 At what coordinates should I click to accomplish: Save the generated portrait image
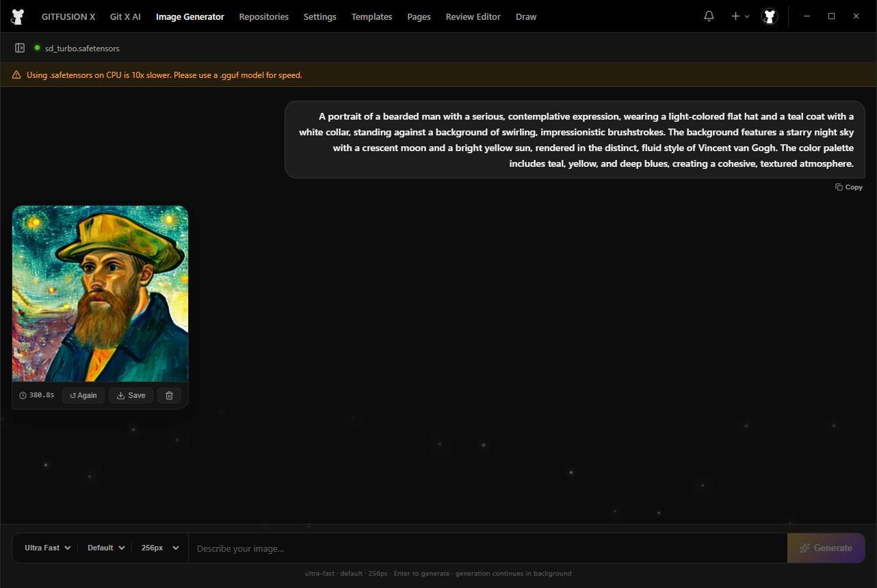coord(131,395)
